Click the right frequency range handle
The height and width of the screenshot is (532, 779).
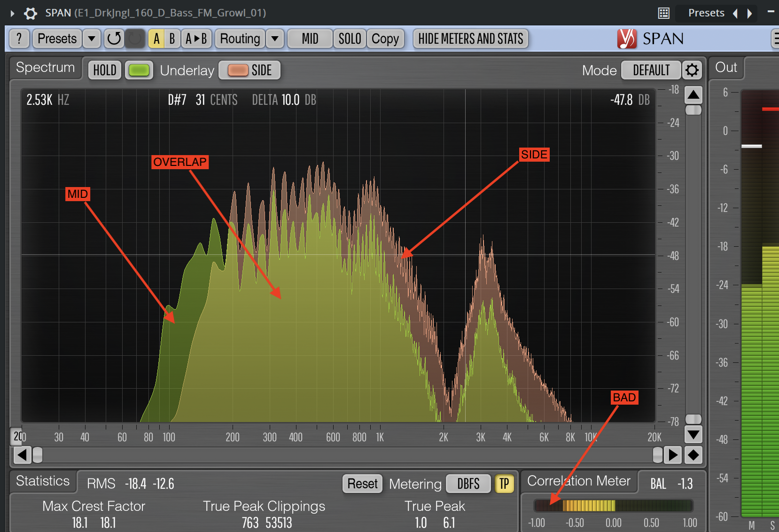point(658,454)
